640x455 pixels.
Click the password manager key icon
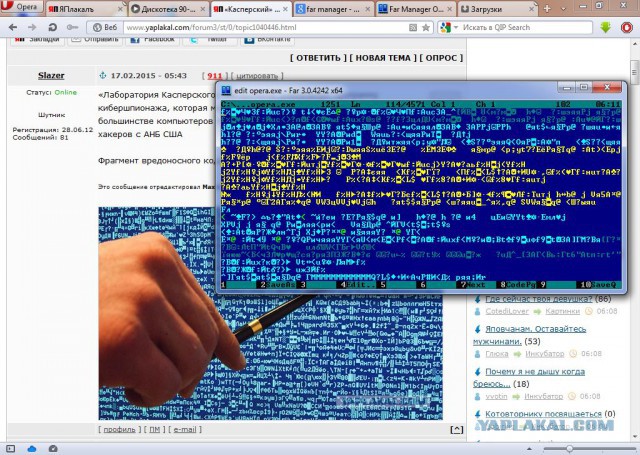pyautogui.click(x=72, y=27)
